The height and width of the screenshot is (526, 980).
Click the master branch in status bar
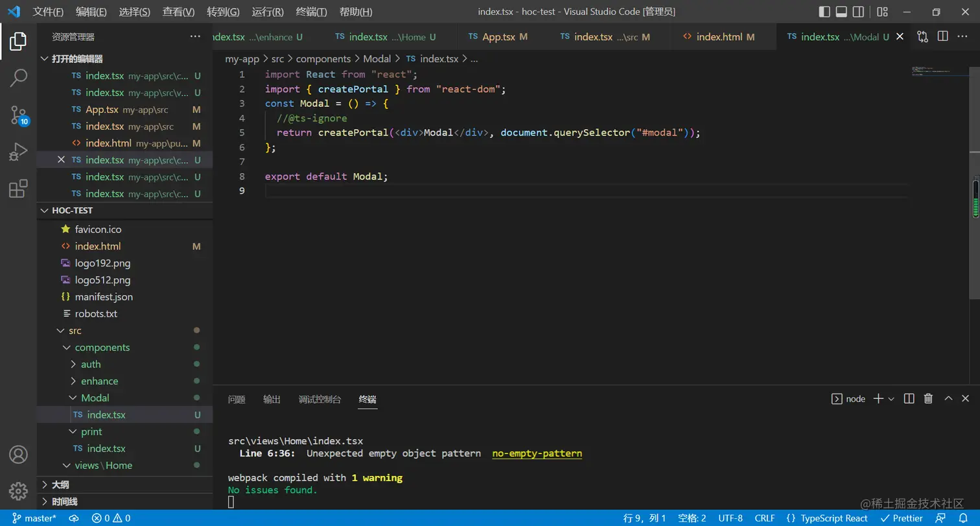[x=34, y=518]
